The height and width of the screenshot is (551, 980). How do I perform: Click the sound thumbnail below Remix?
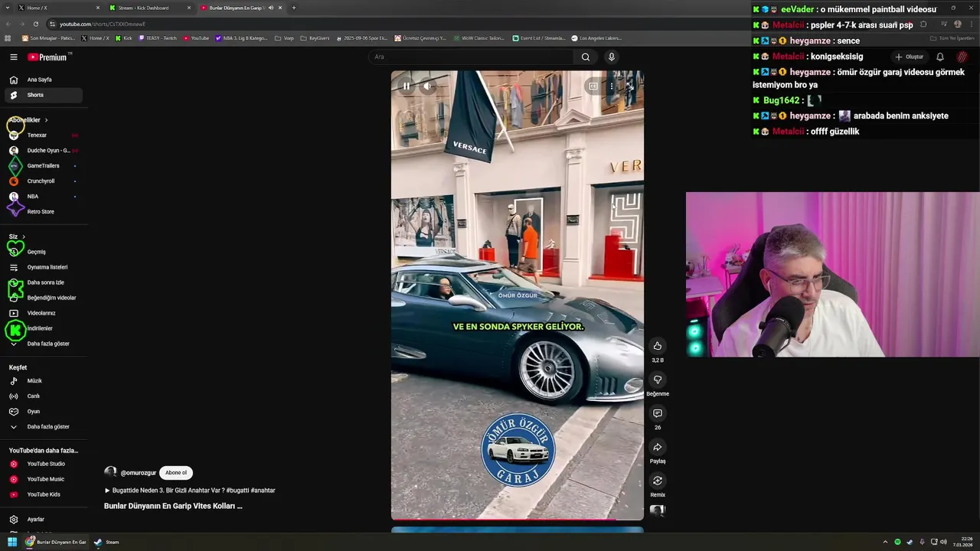657,511
